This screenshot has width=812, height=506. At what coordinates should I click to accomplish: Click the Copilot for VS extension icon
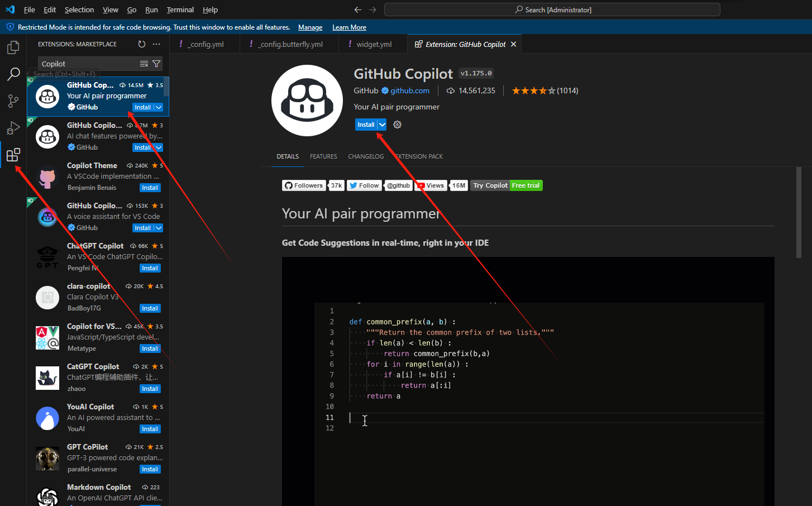[x=47, y=338]
